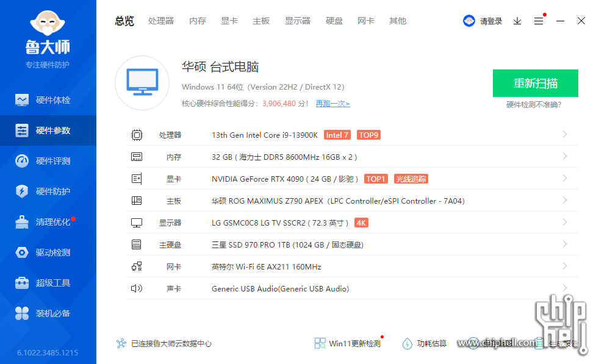Viewport: 596px width, 364px height.
Task: Click 功耗估算 label
Action: [432, 343]
